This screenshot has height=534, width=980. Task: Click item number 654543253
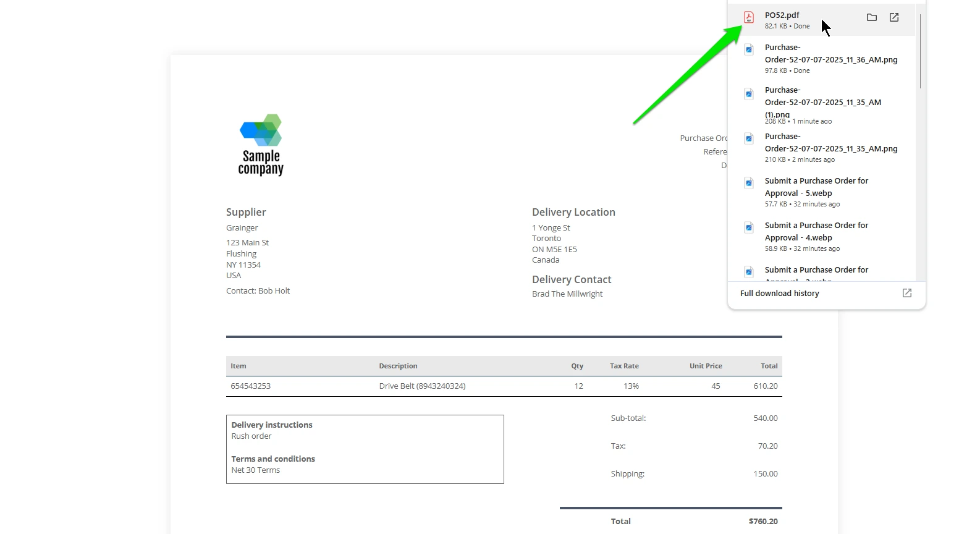coord(250,386)
